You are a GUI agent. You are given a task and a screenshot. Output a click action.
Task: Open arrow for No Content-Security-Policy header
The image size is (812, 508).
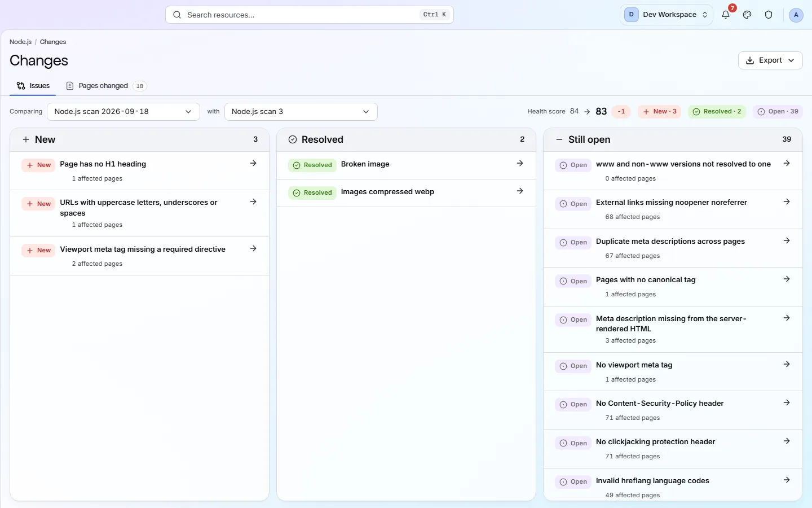[x=787, y=402]
